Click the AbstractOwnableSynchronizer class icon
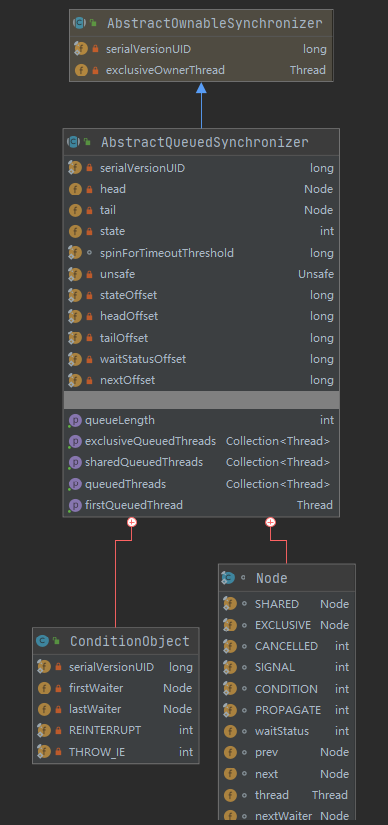 (x=79, y=23)
